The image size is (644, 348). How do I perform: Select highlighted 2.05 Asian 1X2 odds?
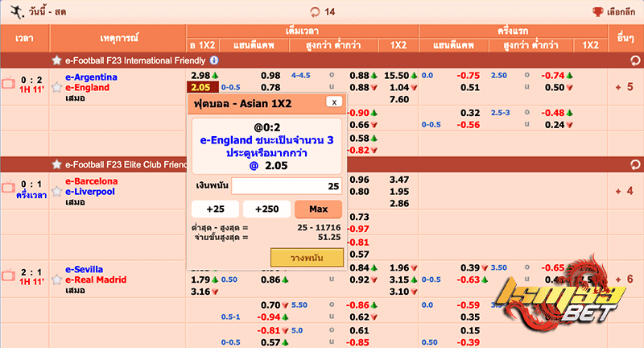[201, 87]
